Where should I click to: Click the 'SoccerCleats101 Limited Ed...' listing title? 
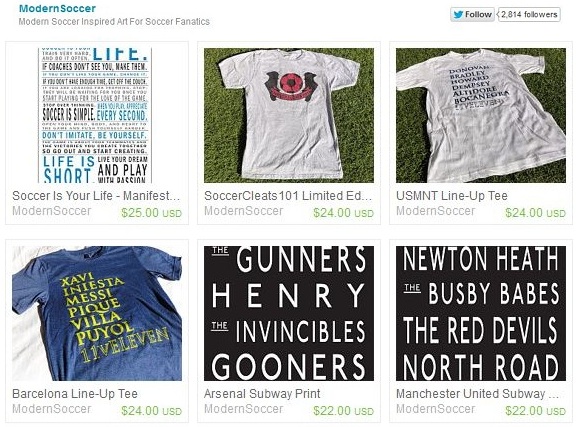pos(288,196)
